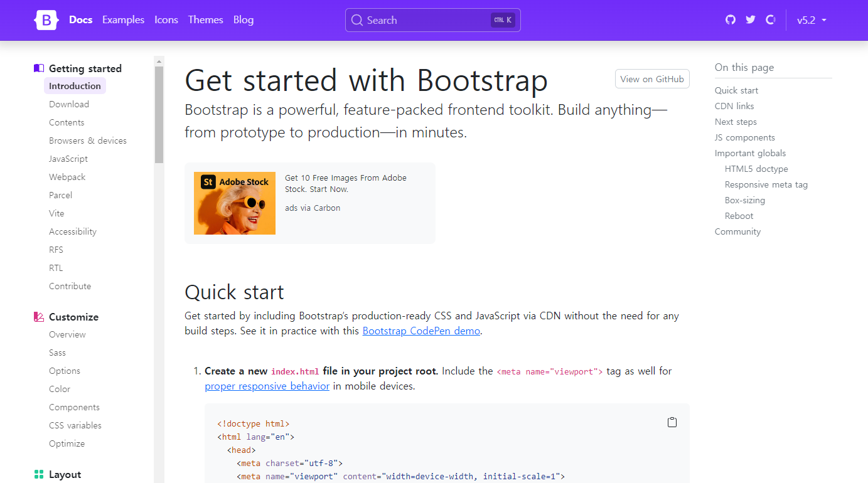Open the Options sidebar page

(65, 371)
